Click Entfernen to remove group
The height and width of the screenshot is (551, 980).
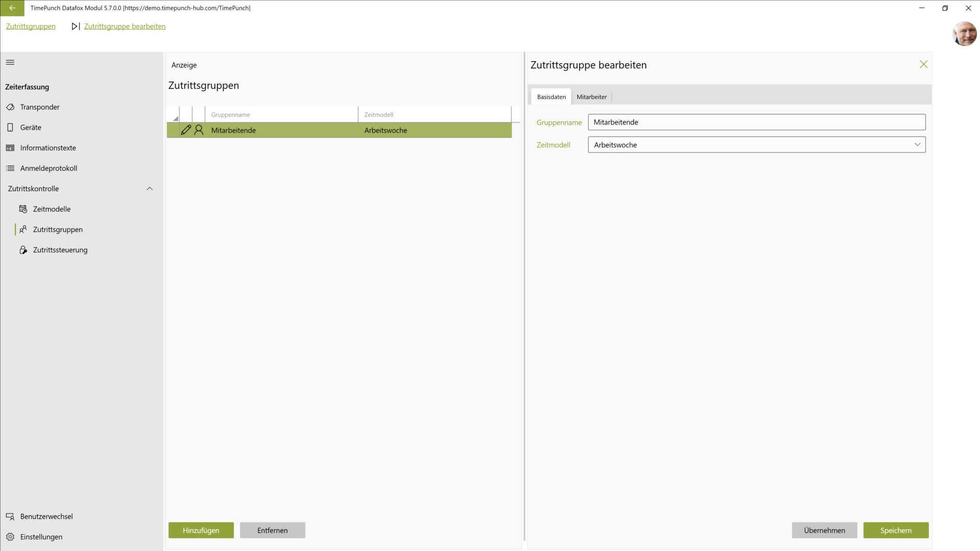pos(273,530)
